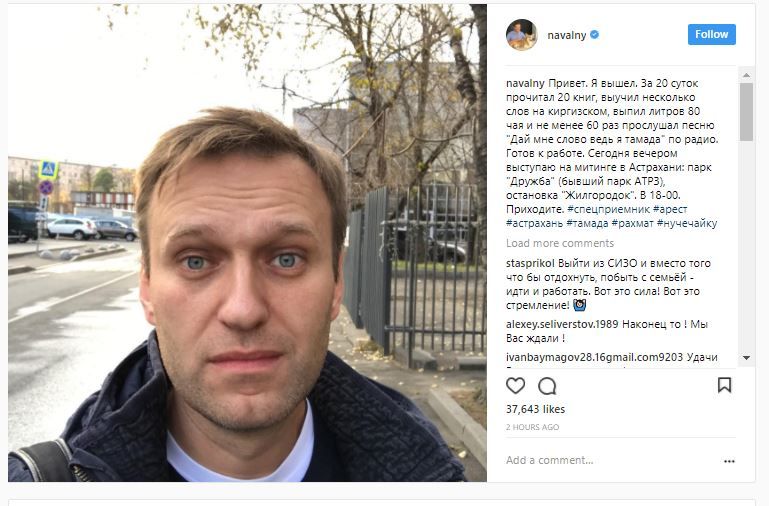This screenshot has height=506, width=769.
Task: Save post with the bookmark icon
Action: click(724, 385)
